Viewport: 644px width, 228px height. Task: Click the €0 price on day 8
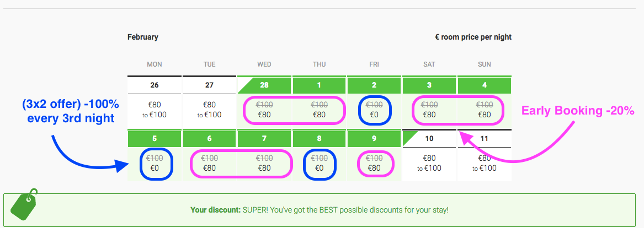click(x=319, y=168)
